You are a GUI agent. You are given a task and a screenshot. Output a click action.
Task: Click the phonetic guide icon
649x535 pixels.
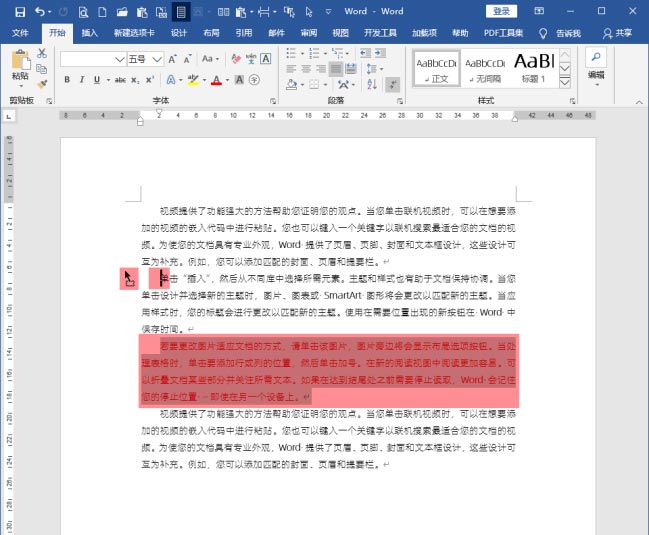[251, 59]
